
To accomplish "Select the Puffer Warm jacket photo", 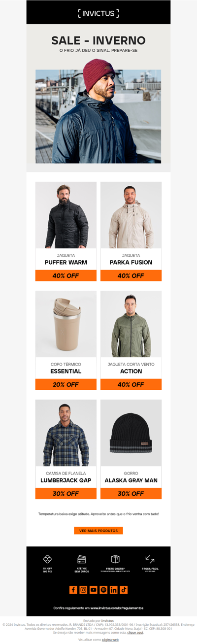I will [66, 215].
